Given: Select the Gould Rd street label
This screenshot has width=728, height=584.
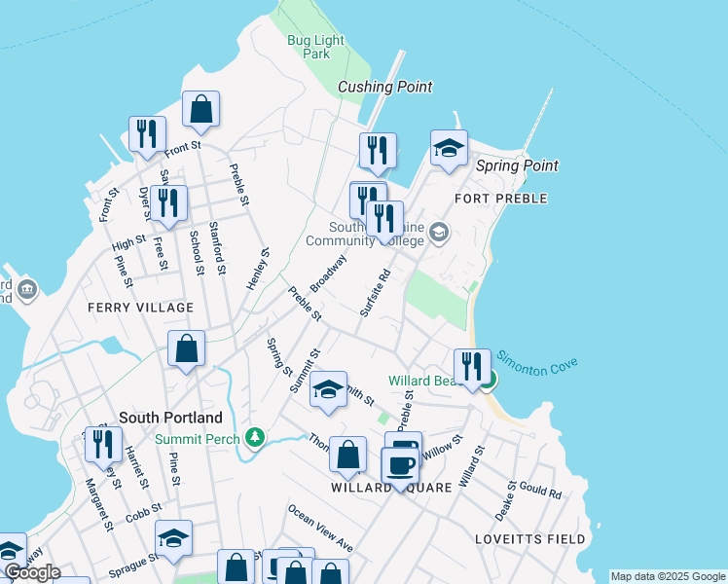Looking at the screenshot, I should (540, 491).
